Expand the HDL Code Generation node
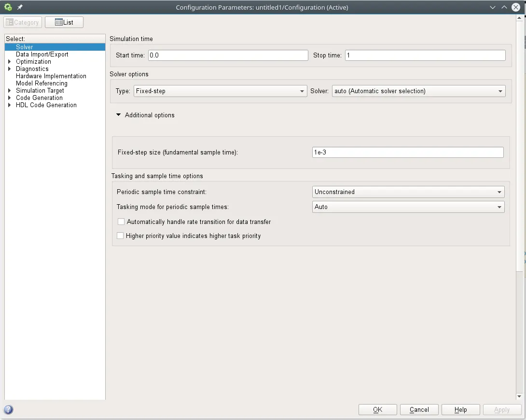 point(9,105)
